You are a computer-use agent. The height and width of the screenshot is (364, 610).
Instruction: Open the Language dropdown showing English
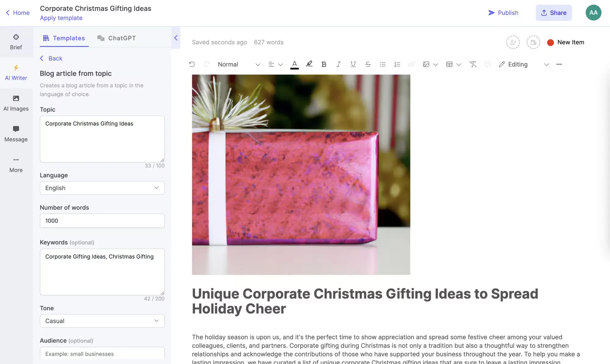[102, 188]
